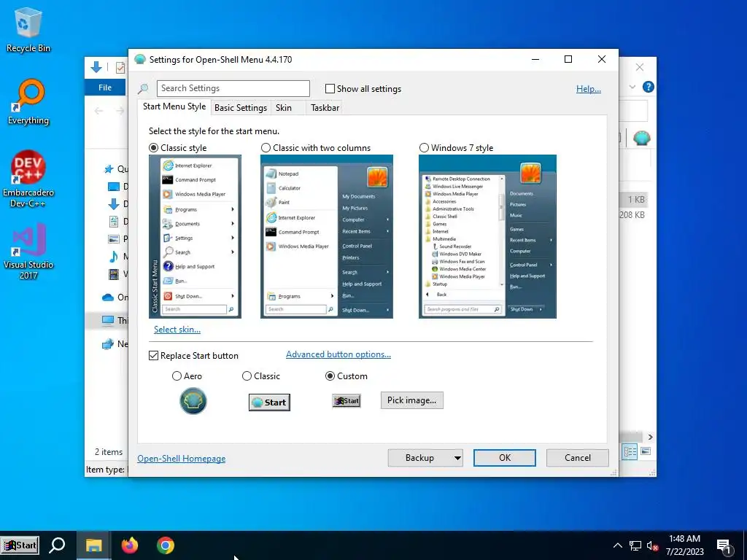The image size is (747, 560).
Task: Click the Classic Start button preview image
Action: [x=269, y=402]
